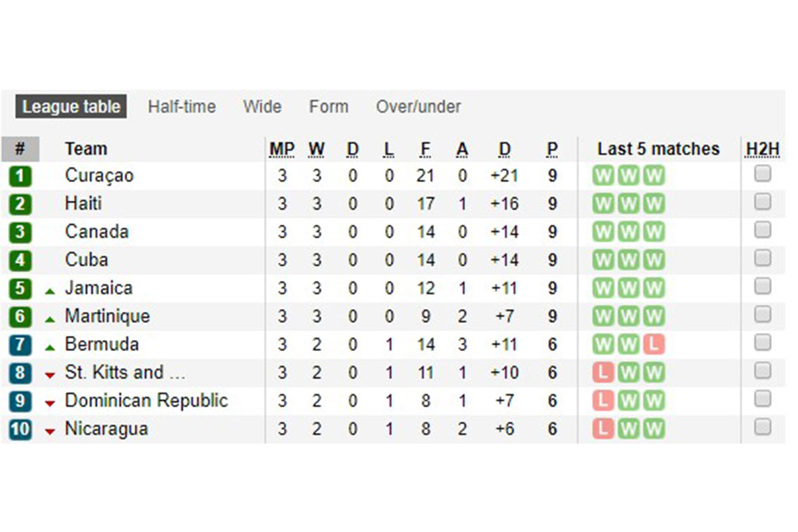Image resolution: width=798 pixels, height=532 pixels.
Task: Open the Haiti team link
Action: [83, 203]
